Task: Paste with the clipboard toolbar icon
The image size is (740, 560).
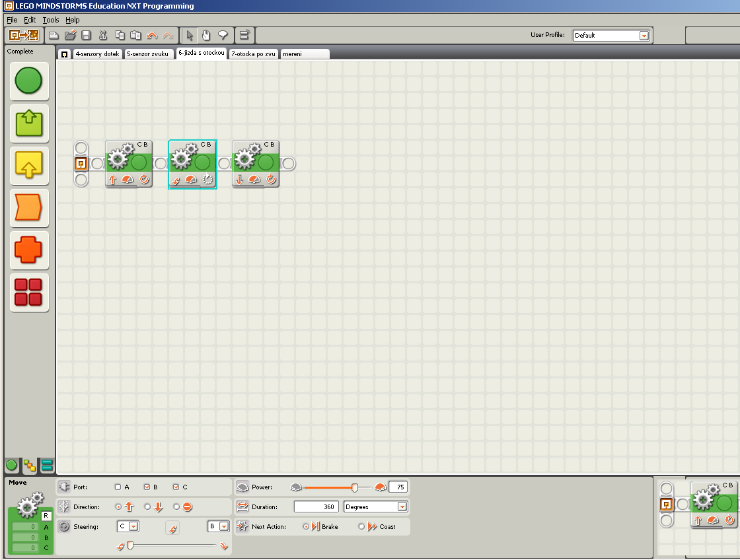Action: pos(136,36)
